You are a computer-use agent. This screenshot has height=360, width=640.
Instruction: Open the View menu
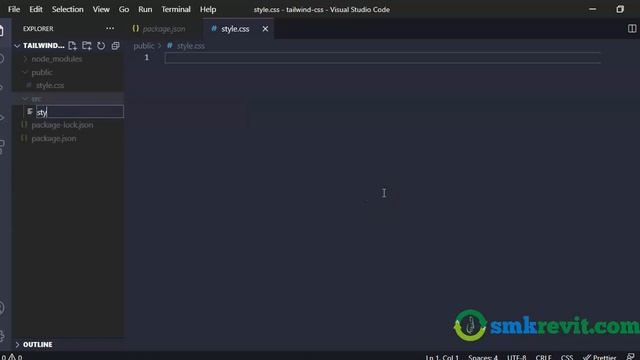click(101, 9)
